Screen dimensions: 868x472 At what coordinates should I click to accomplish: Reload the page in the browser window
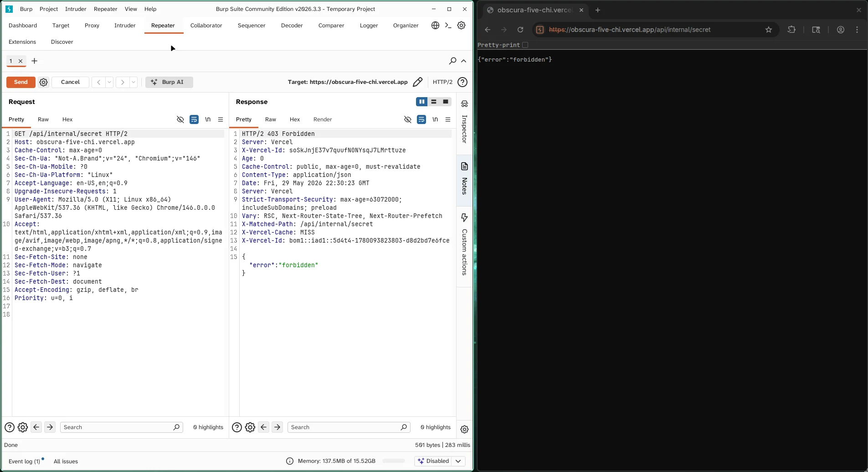tap(520, 30)
